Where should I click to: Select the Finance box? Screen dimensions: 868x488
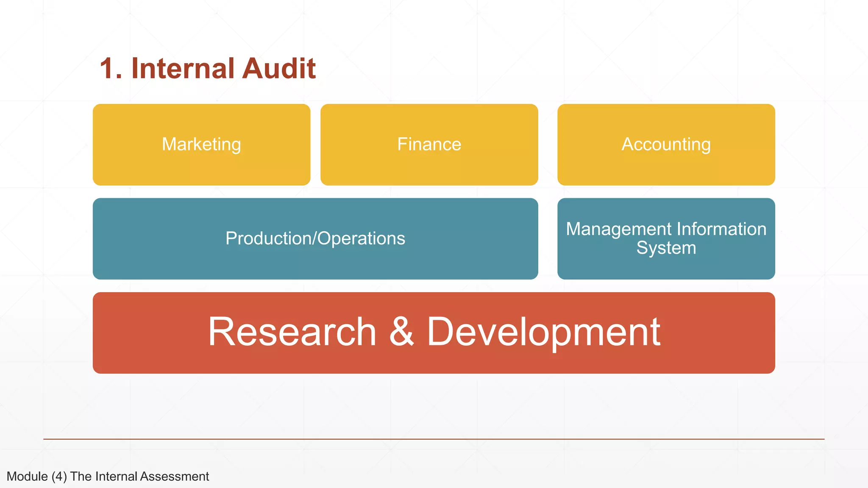[429, 144]
